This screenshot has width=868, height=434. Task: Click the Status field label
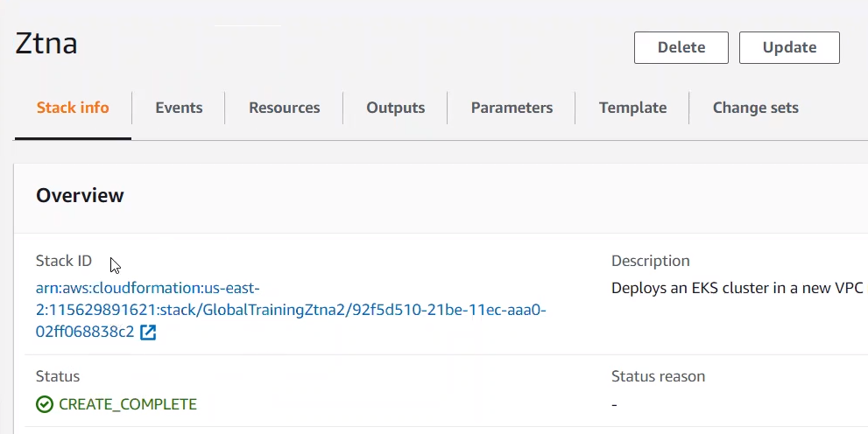[58, 376]
